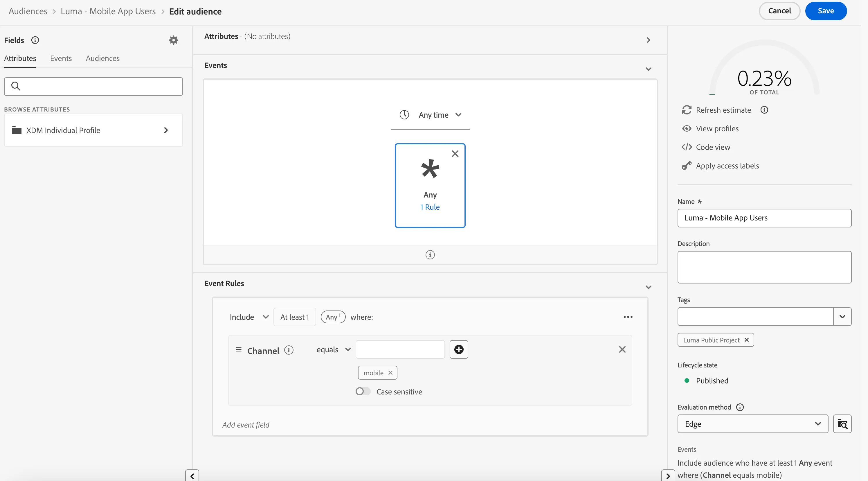Grab the Channel row drag handle

click(239, 349)
